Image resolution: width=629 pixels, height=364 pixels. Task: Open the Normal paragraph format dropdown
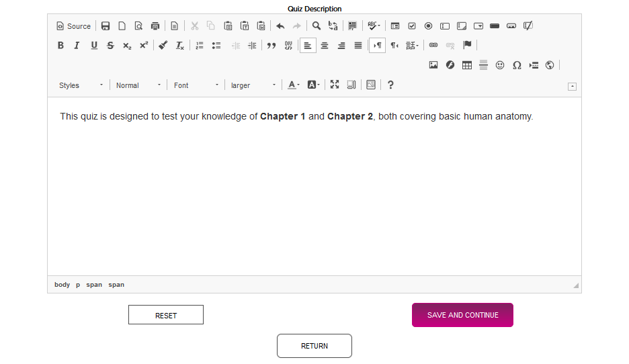pyautogui.click(x=138, y=85)
